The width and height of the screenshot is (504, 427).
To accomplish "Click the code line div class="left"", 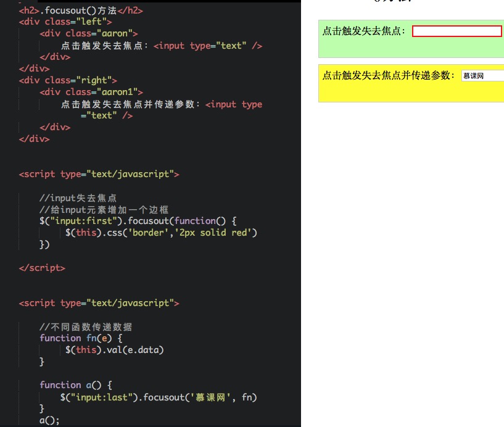I will (65, 22).
